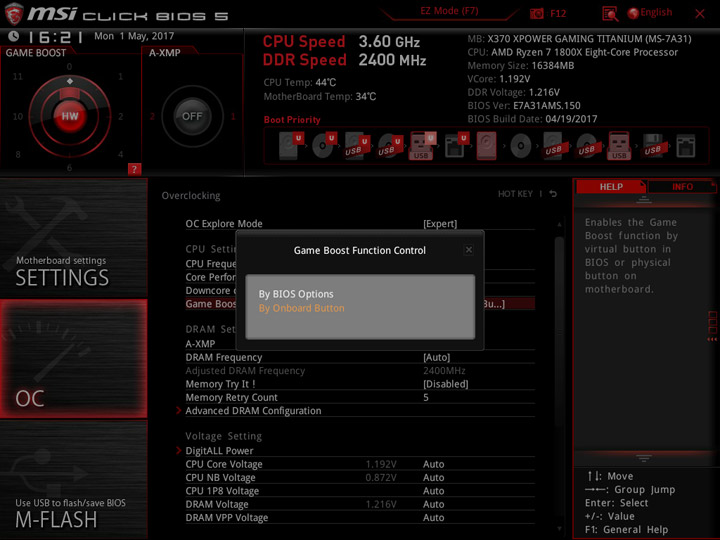Select USB floppy boot device icon
Viewport: 720px width, 540px height.
click(x=653, y=146)
